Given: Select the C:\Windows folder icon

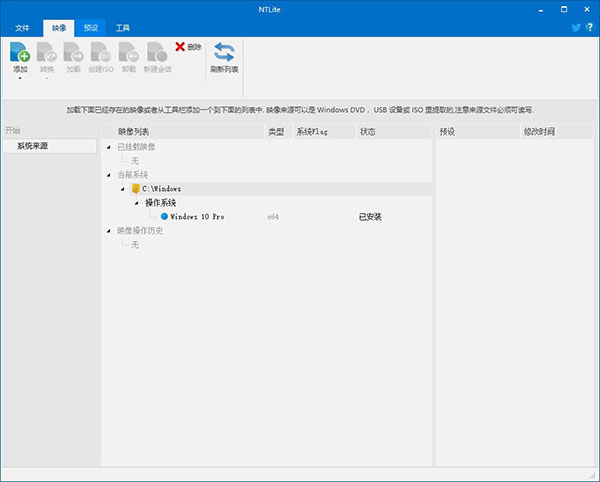Looking at the screenshot, I should pyautogui.click(x=135, y=189).
